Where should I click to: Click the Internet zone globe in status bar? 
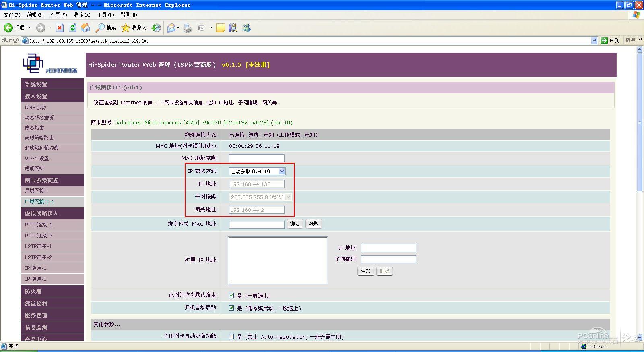point(584,346)
